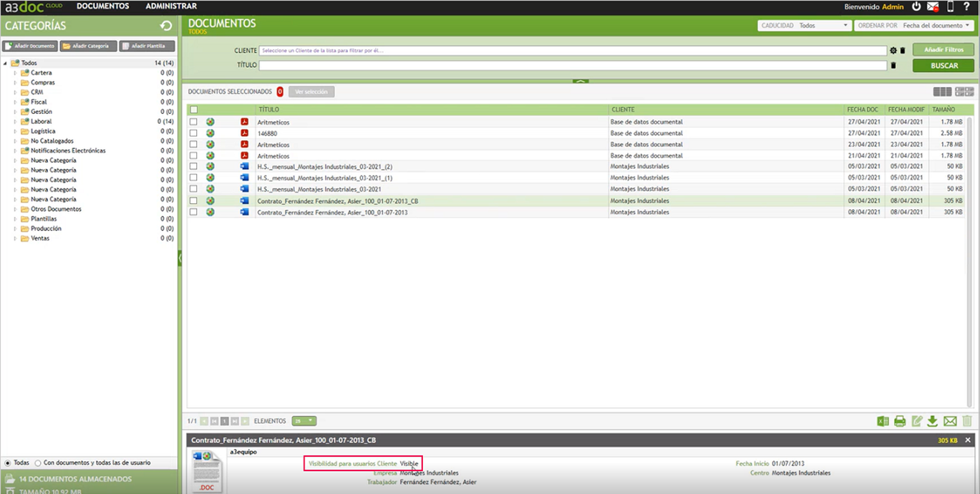This screenshot has width=980, height=494.
Task: Open the Documentos menu in the top bar
Action: [103, 6]
